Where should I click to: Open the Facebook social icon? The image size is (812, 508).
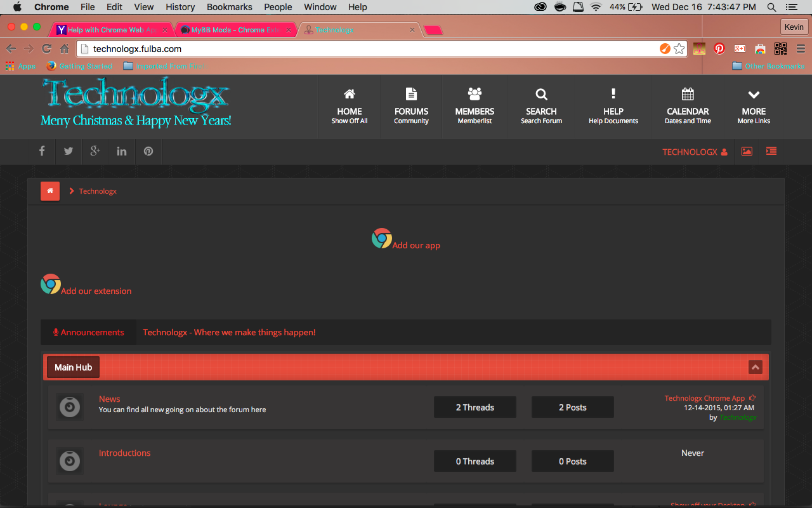42,152
